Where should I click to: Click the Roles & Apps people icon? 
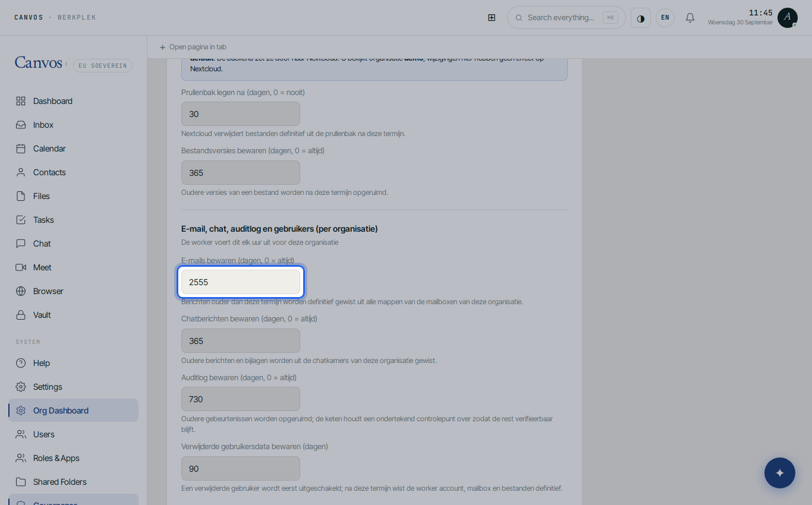click(x=21, y=458)
